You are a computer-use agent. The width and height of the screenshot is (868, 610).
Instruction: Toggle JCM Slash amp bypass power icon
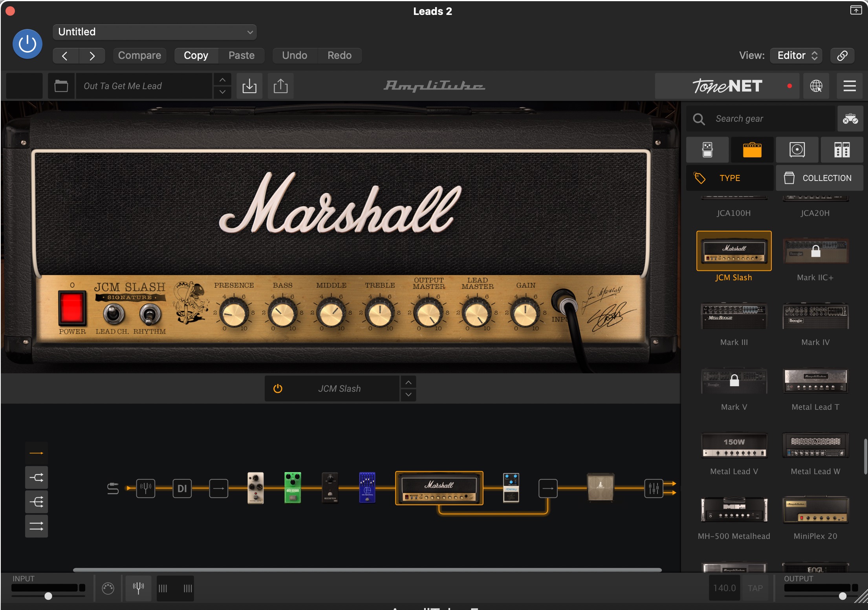pos(278,389)
